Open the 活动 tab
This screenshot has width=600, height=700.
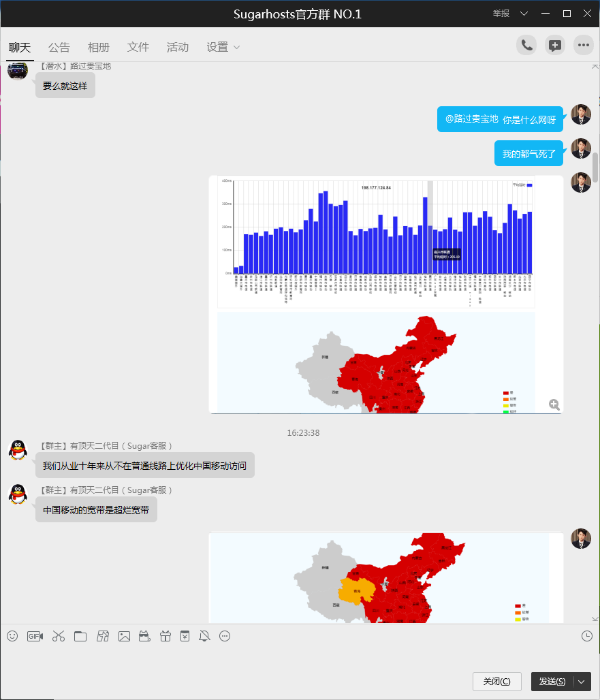coord(177,47)
